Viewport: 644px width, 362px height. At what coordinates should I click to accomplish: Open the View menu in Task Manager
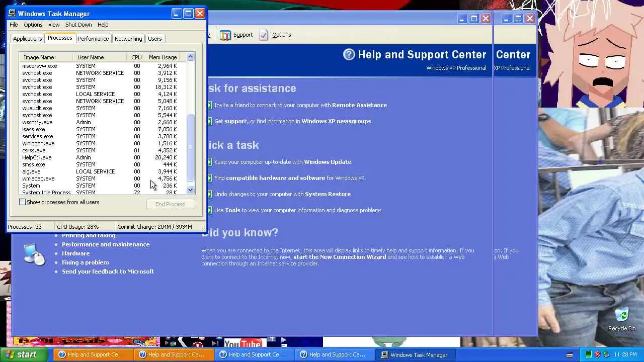pyautogui.click(x=54, y=25)
